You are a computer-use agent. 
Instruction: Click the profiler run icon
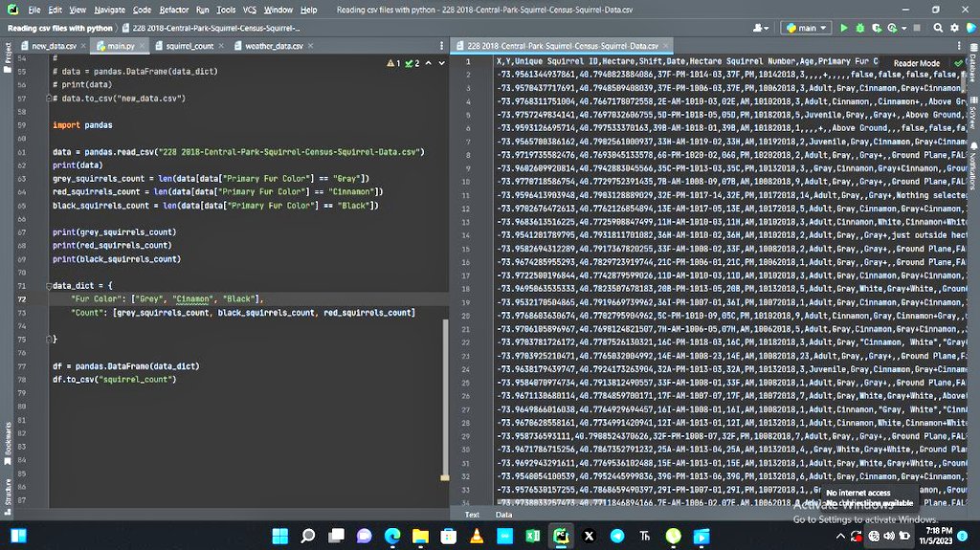(893, 28)
